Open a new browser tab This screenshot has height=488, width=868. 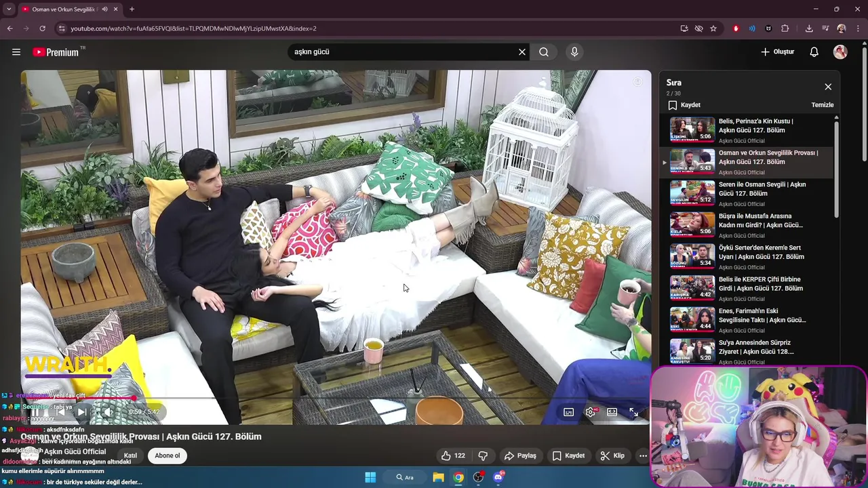(132, 9)
